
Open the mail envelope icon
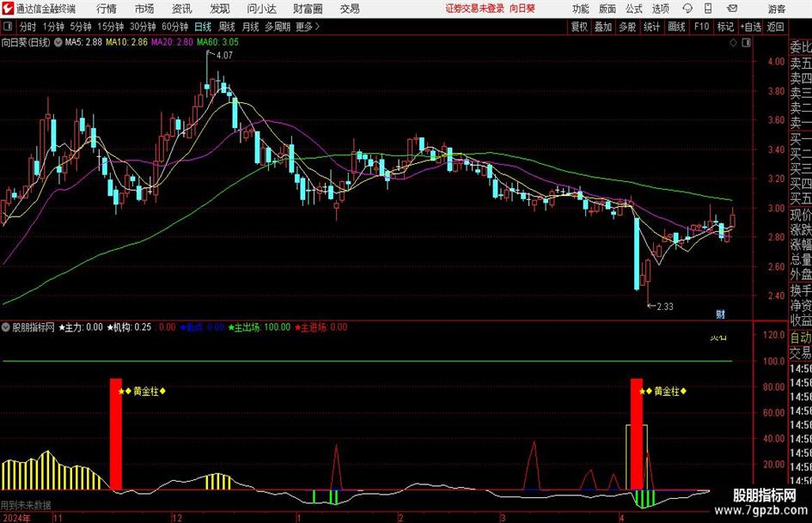732,9
